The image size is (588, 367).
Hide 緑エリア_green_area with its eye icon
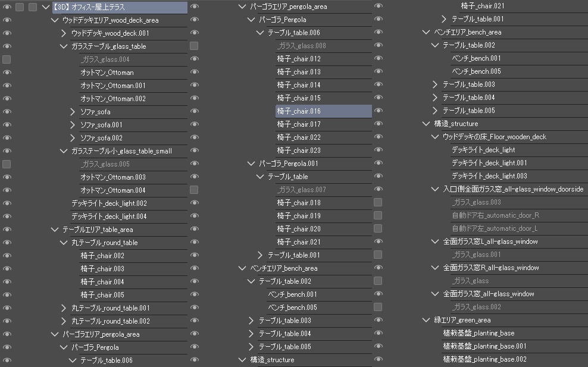coord(379,320)
